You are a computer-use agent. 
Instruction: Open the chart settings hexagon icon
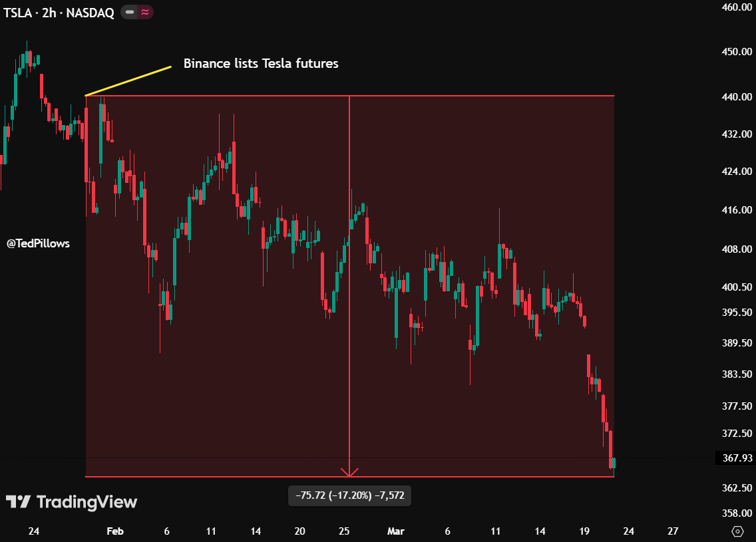(x=737, y=531)
